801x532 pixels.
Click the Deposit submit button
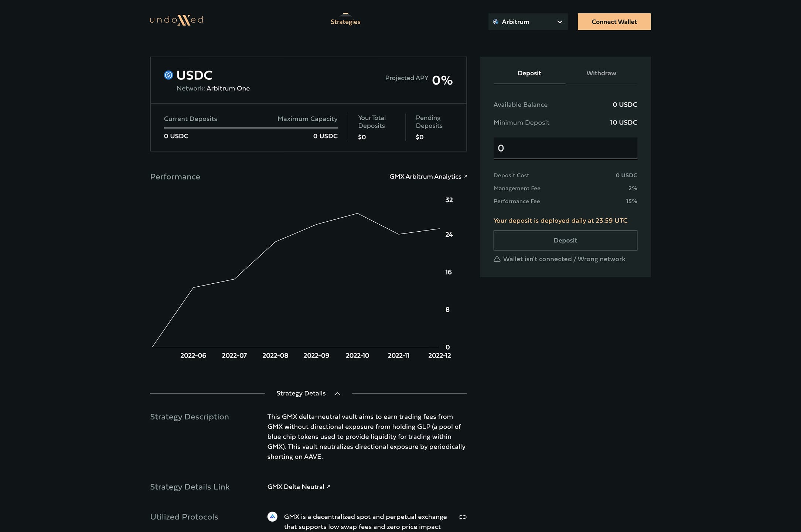pos(565,241)
